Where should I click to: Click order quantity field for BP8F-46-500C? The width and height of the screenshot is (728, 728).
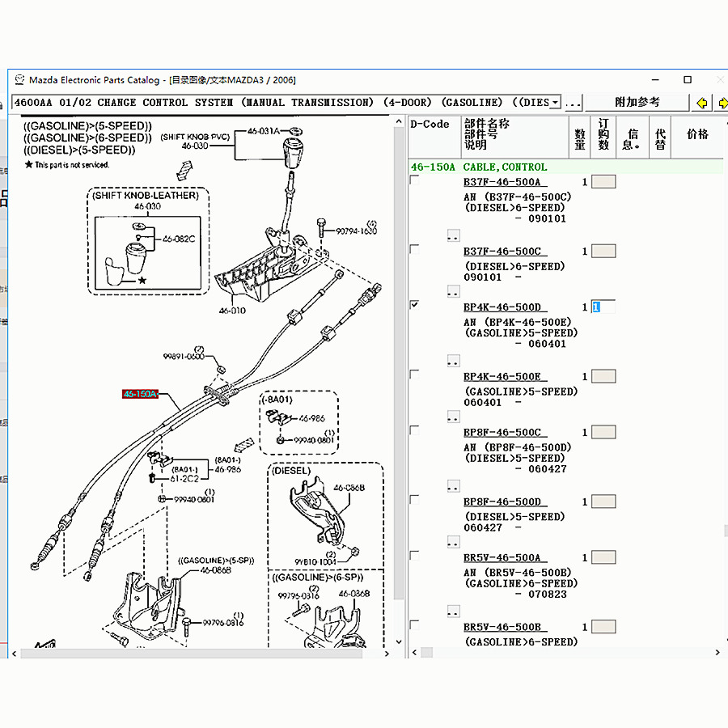pos(603,432)
